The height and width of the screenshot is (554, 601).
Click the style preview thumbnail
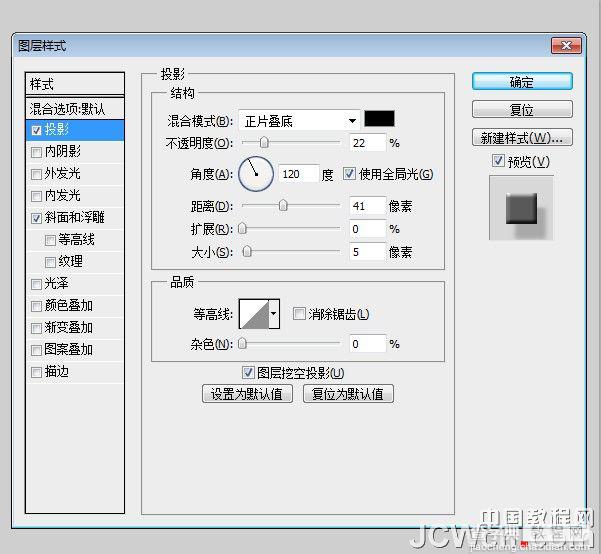[521, 208]
